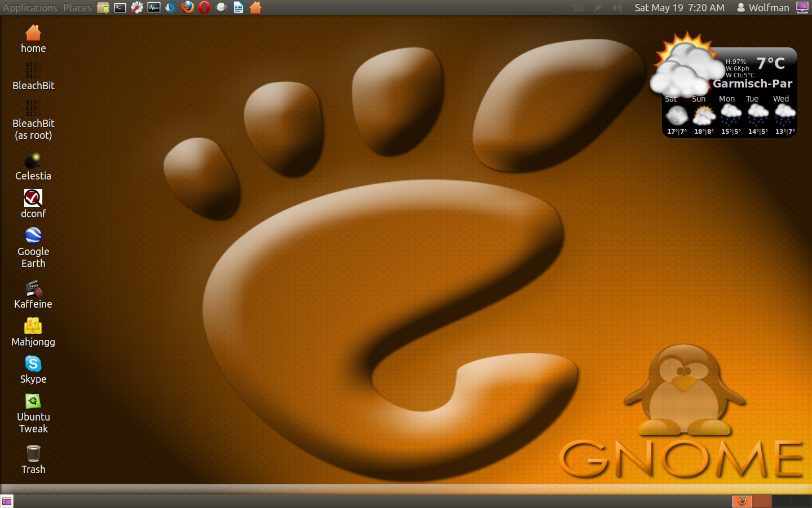Select the Sat forecast in weather widget
Screen dimensions: 812x508
click(x=677, y=115)
